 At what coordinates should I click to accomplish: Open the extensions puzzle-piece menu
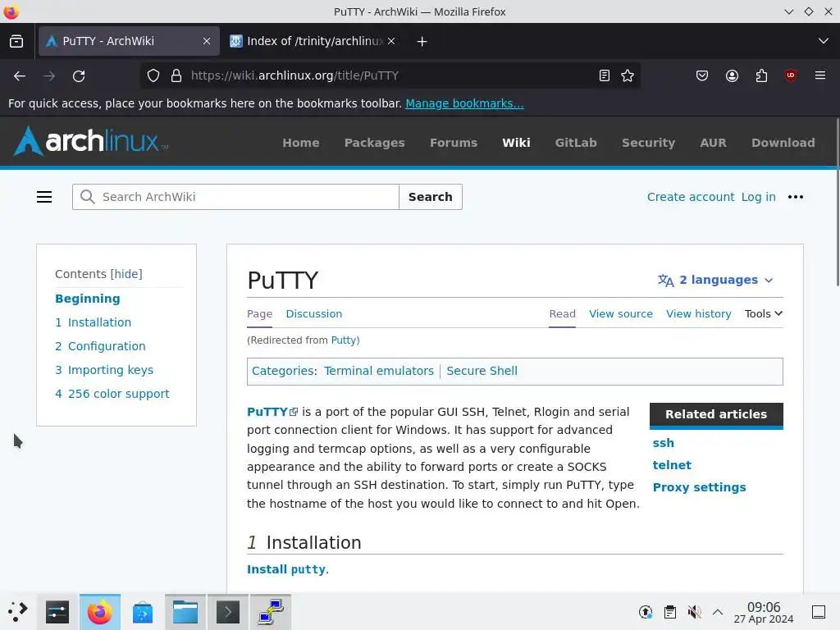pos(761,76)
